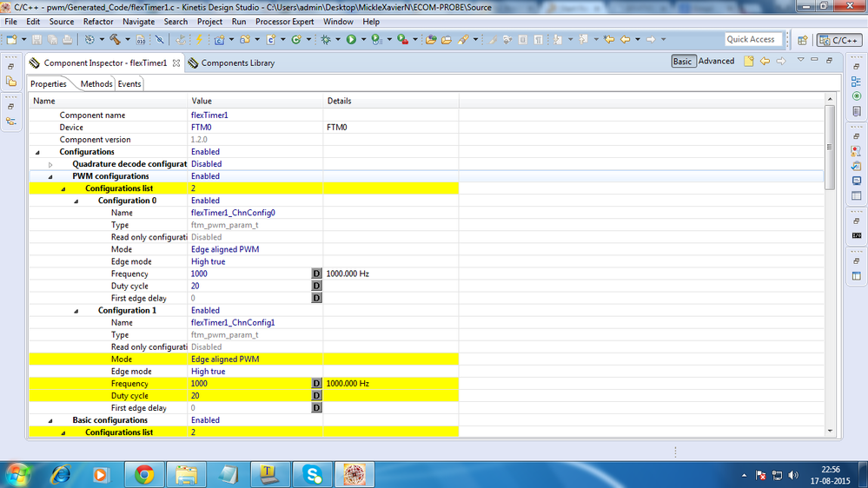Open the Processor Expert menu
The image size is (868, 488).
[x=284, y=22]
